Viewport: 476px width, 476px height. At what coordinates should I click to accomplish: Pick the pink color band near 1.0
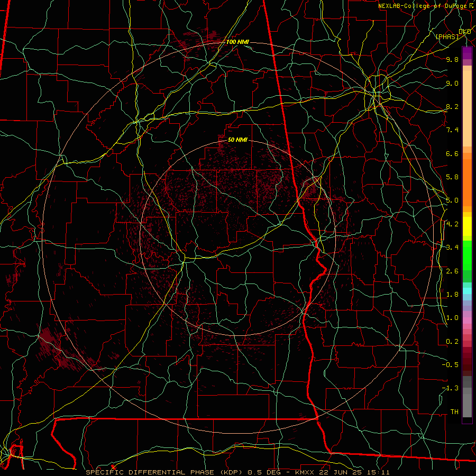[467, 321]
